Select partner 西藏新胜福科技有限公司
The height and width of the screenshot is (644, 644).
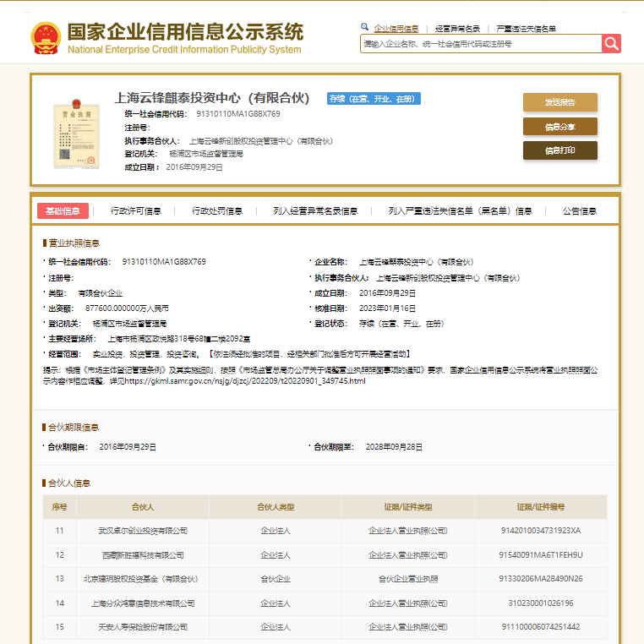click(x=143, y=555)
